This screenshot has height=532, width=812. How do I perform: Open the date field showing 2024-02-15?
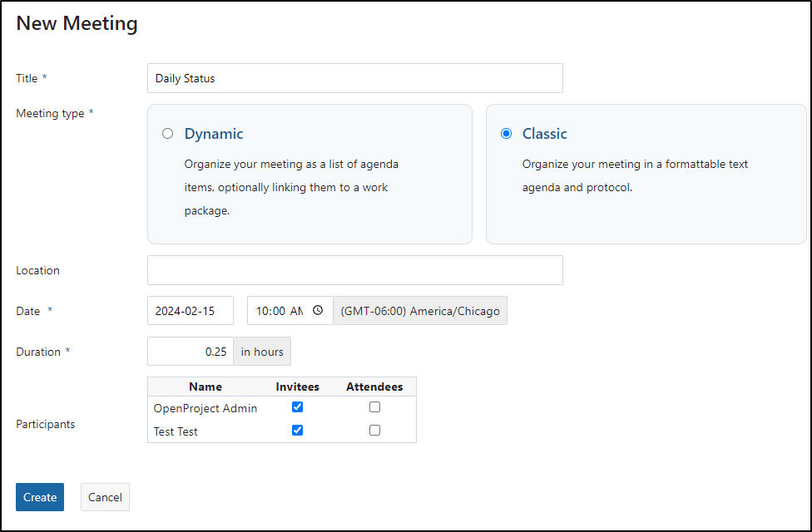(191, 311)
